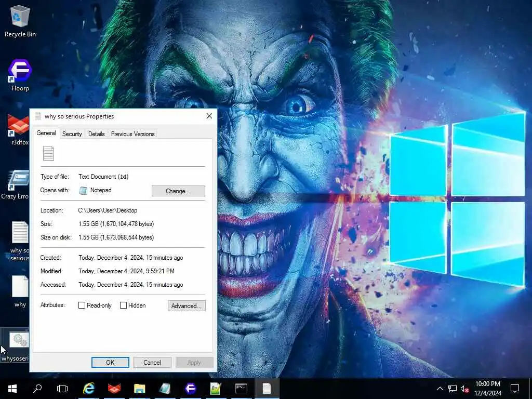Enable the Read-only attribute checkbox
Viewport: 532px width, 399px height.
click(x=82, y=305)
